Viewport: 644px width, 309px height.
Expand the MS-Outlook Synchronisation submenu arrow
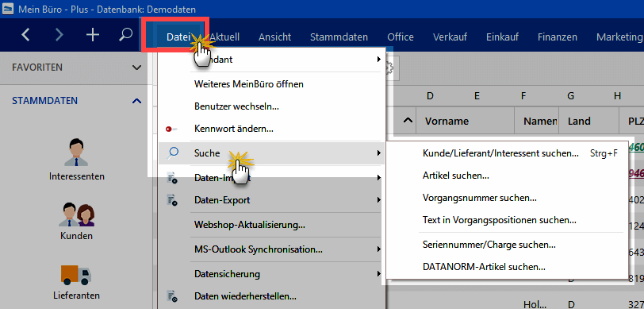[x=378, y=249]
